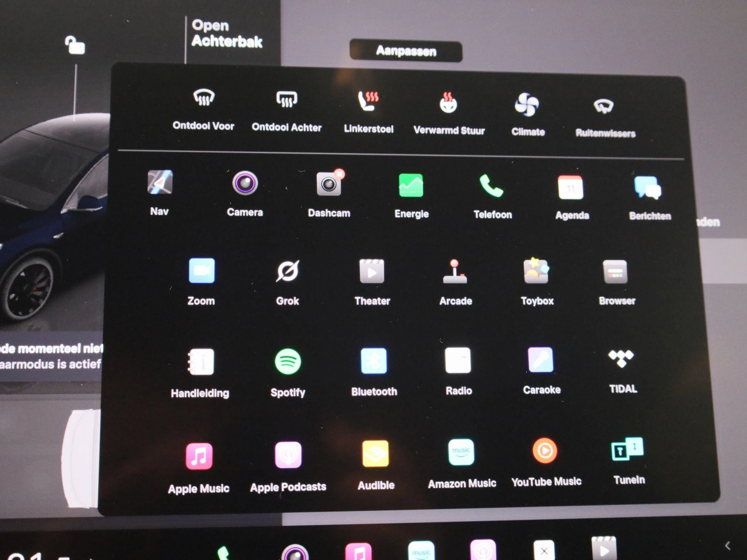747x560 pixels.
Task: Tap the Theater icon in bottom dock
Action: coord(604,548)
